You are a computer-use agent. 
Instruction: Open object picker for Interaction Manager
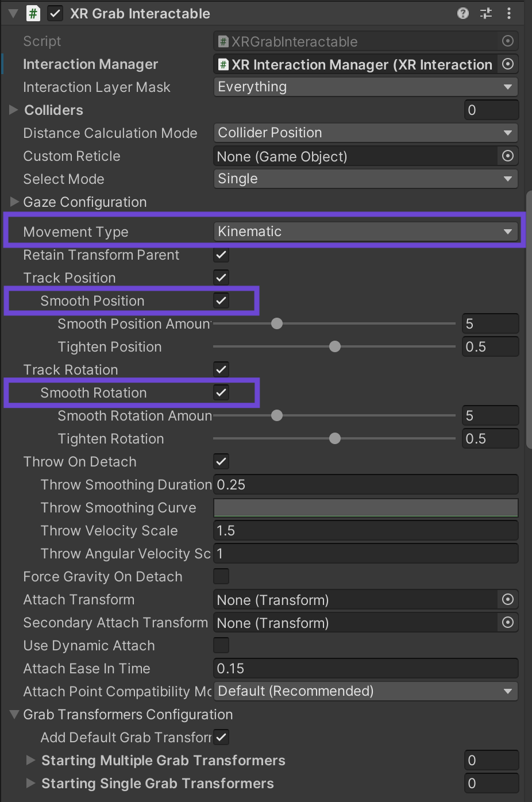[508, 64]
